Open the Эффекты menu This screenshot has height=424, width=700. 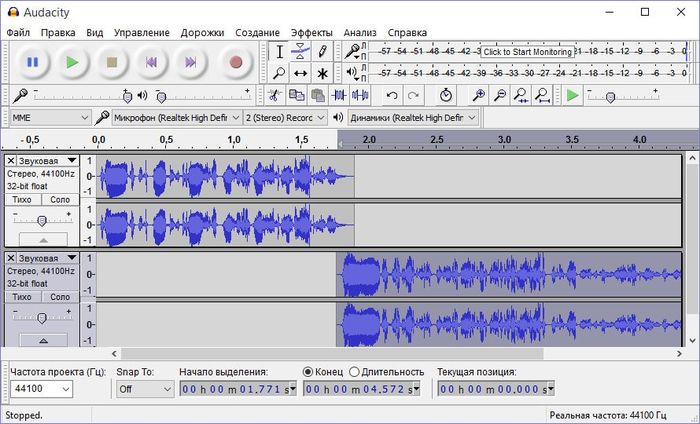point(312,32)
